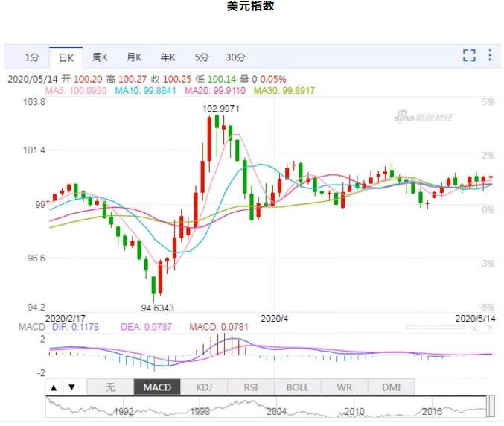
Task: Click the MA5: 100.0920 legend label
Action: click(x=76, y=90)
